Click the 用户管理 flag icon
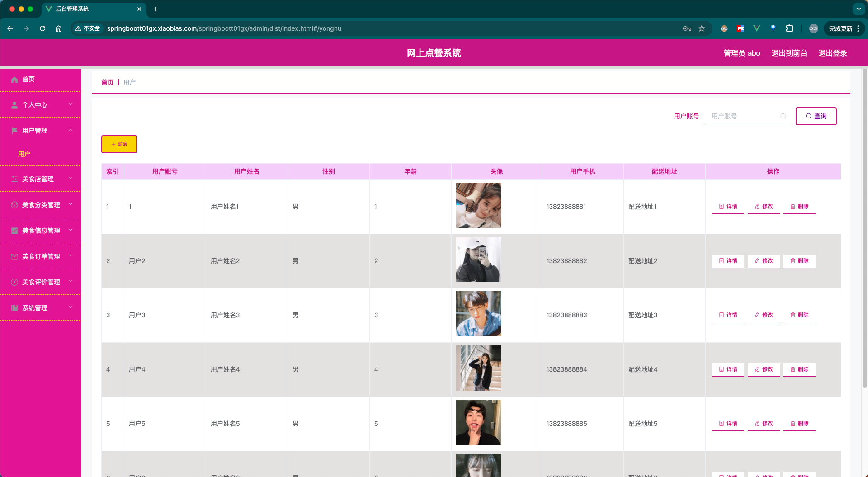This screenshot has height=477, width=868. click(x=14, y=131)
